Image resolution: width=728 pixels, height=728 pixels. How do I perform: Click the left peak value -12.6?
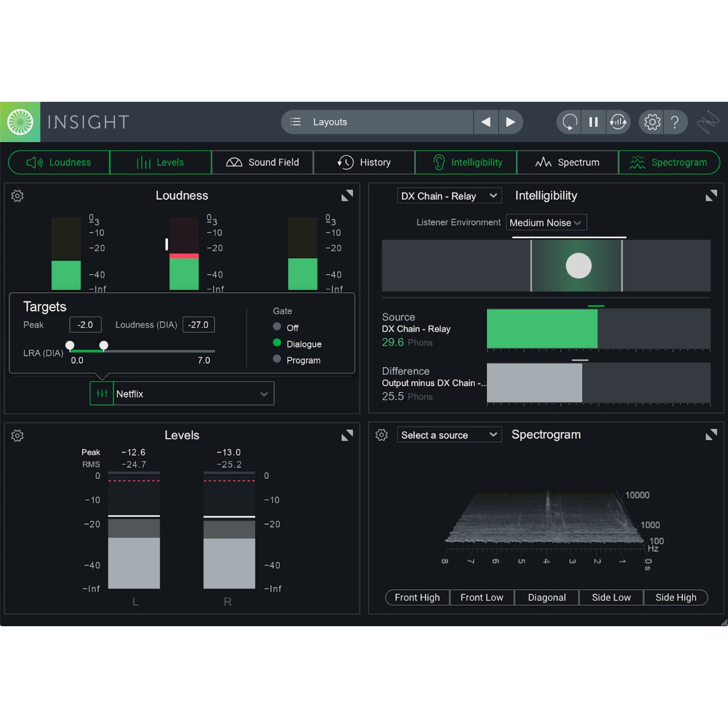(x=134, y=453)
